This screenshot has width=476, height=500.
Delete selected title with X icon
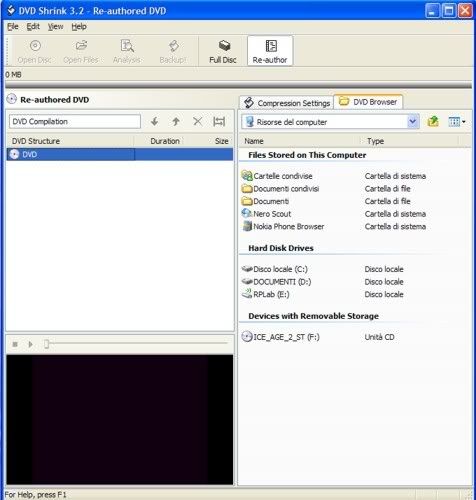click(198, 122)
